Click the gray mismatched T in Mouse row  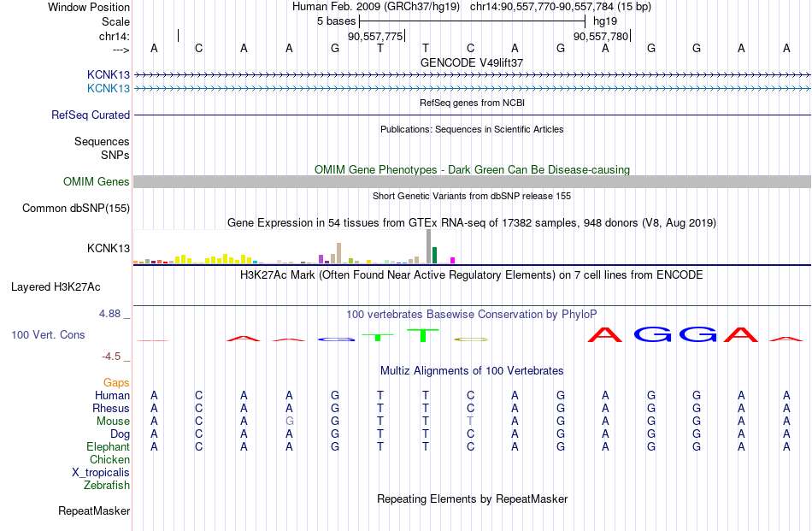470,422
